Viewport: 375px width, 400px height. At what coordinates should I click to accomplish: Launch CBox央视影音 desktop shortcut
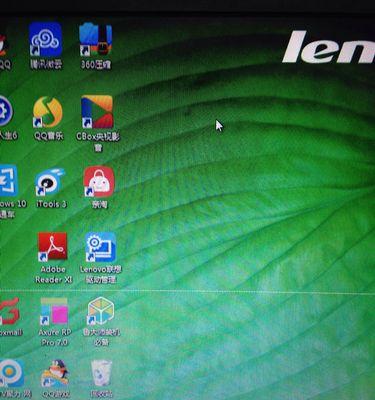[97, 112]
